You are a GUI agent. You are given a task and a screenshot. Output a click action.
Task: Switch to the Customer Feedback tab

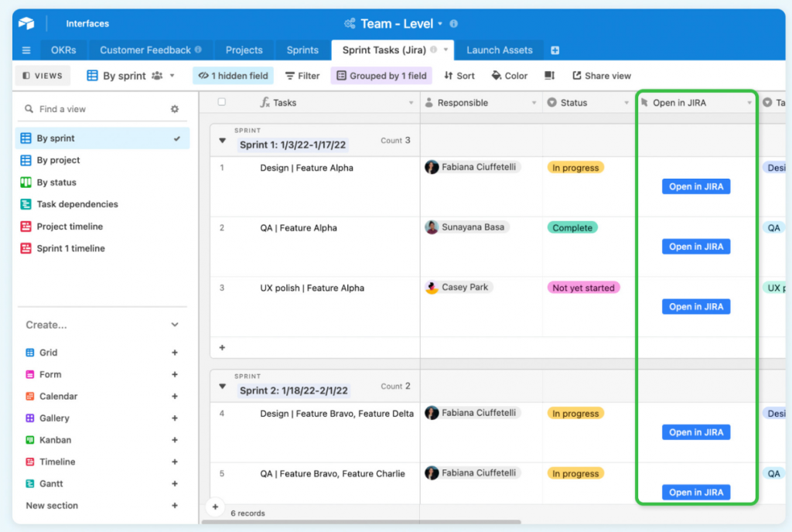click(150, 50)
